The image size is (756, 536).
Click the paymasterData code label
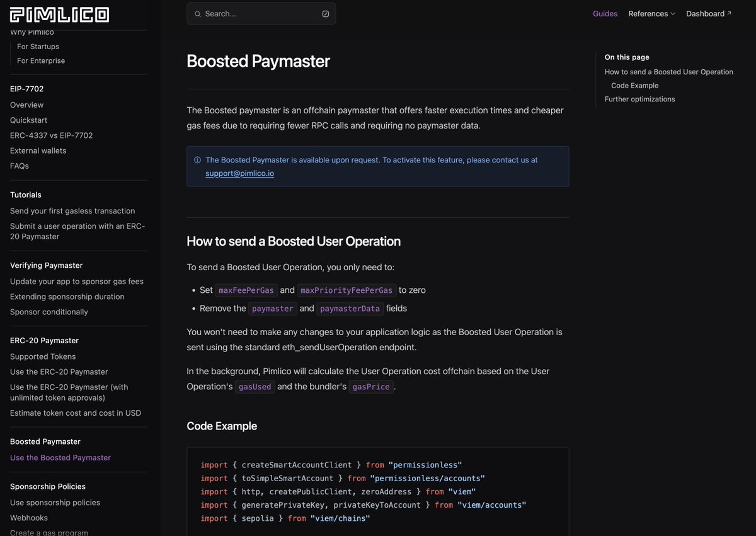tap(350, 309)
